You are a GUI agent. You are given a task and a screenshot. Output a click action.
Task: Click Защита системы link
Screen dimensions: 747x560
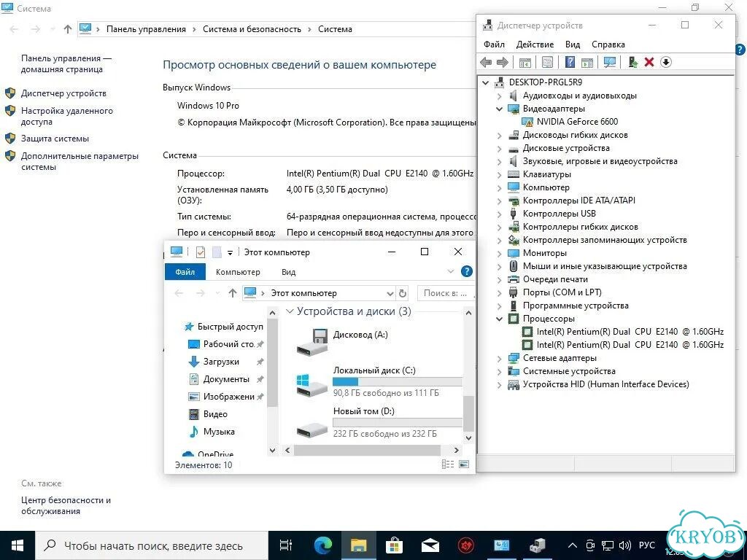[x=55, y=139]
